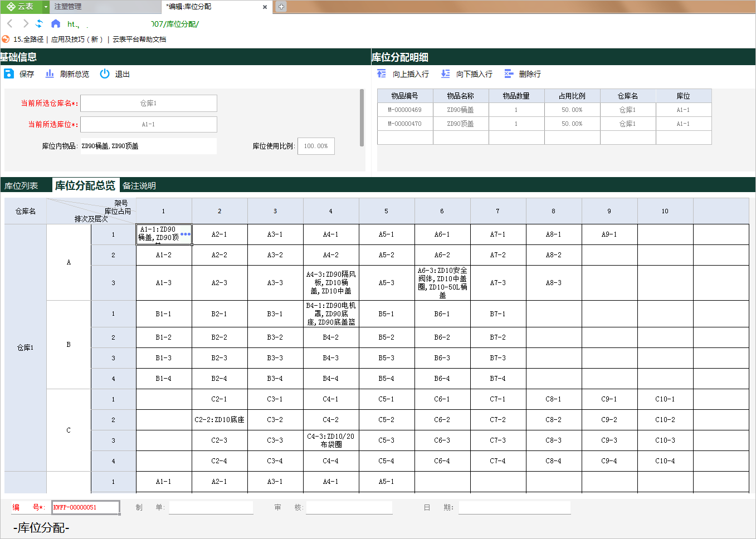Screen dimensions: 756x539
Task: Go back with the left arrow
Action: tap(10, 23)
